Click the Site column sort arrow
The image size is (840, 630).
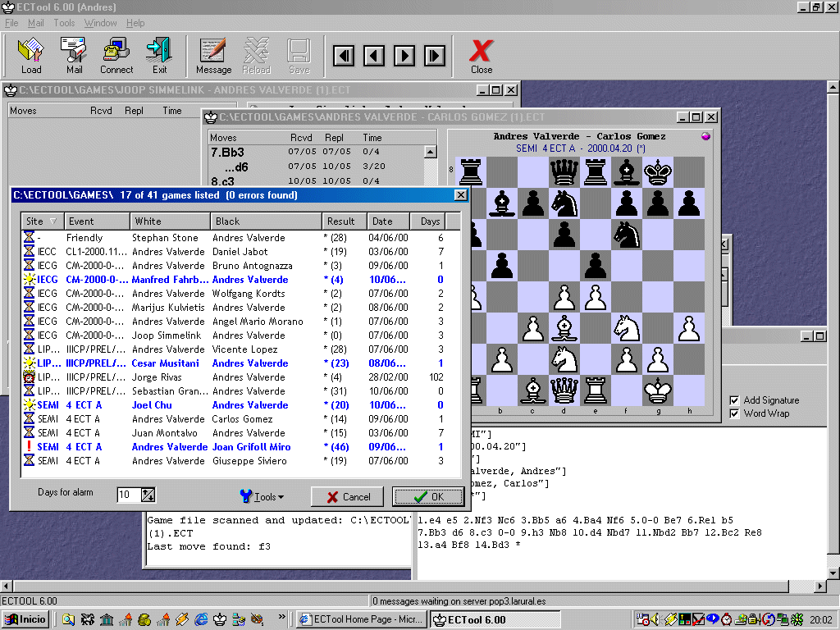pyautogui.click(x=53, y=221)
